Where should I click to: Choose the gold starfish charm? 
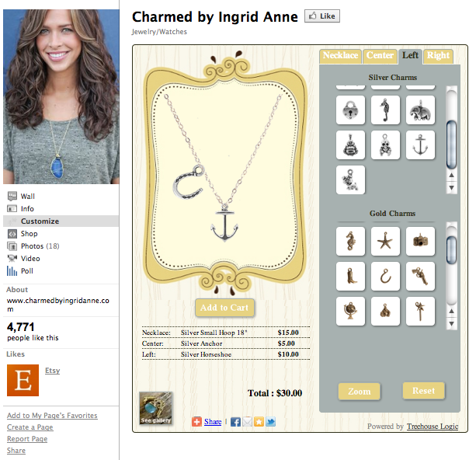[x=385, y=241]
